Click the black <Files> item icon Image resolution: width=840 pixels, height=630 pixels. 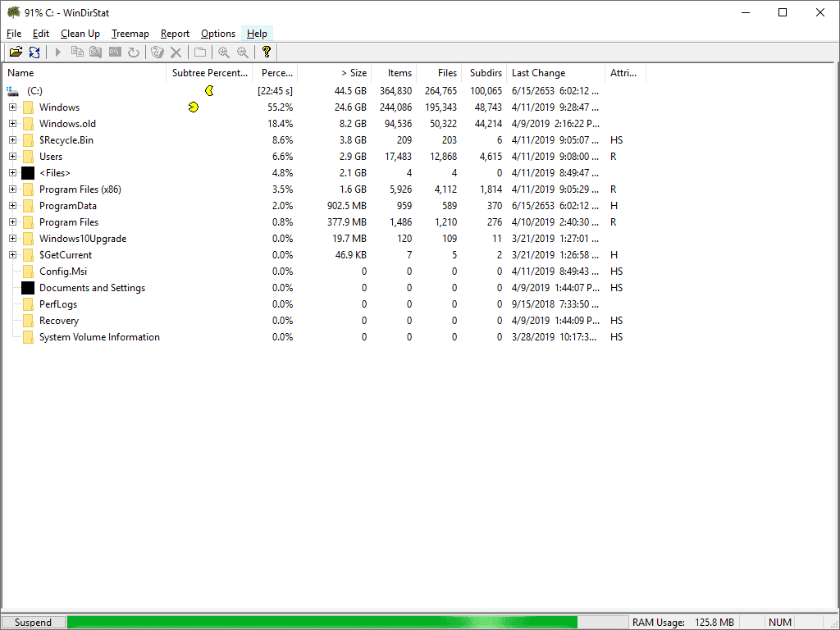pyautogui.click(x=28, y=173)
